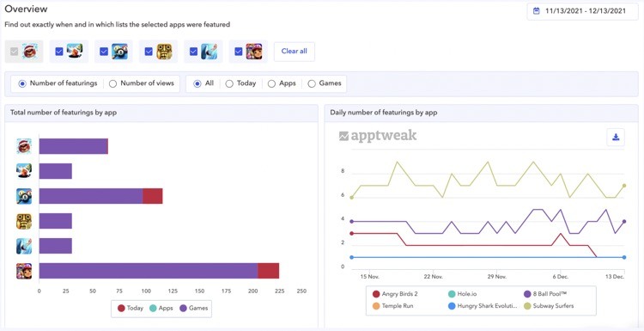Screen dimensions: 644x331
Task: Click the Clear all button
Action: 294,52
